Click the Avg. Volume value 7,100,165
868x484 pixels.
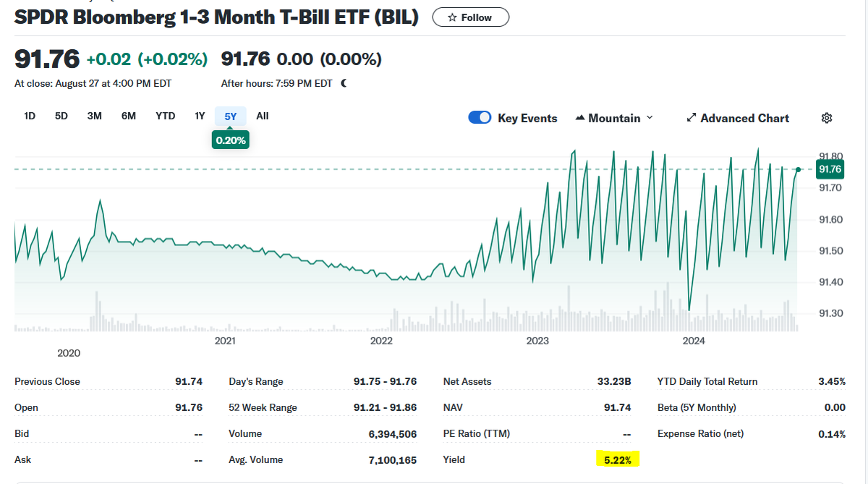point(393,459)
